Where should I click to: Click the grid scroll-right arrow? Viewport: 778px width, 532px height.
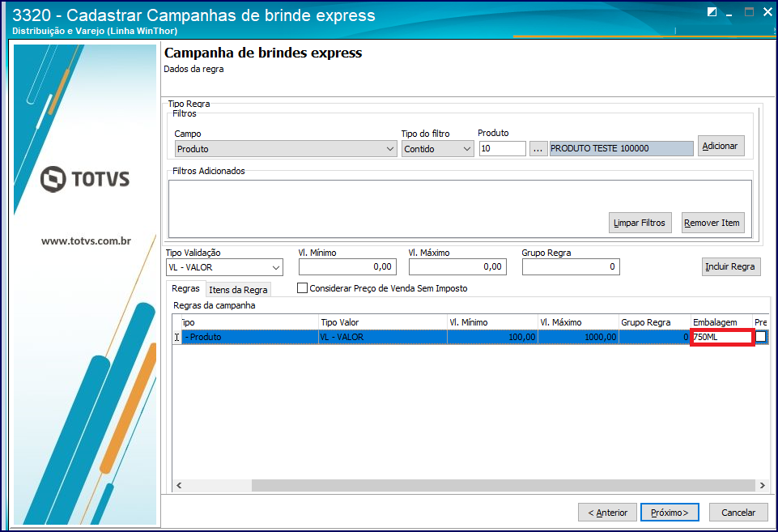[x=762, y=485]
